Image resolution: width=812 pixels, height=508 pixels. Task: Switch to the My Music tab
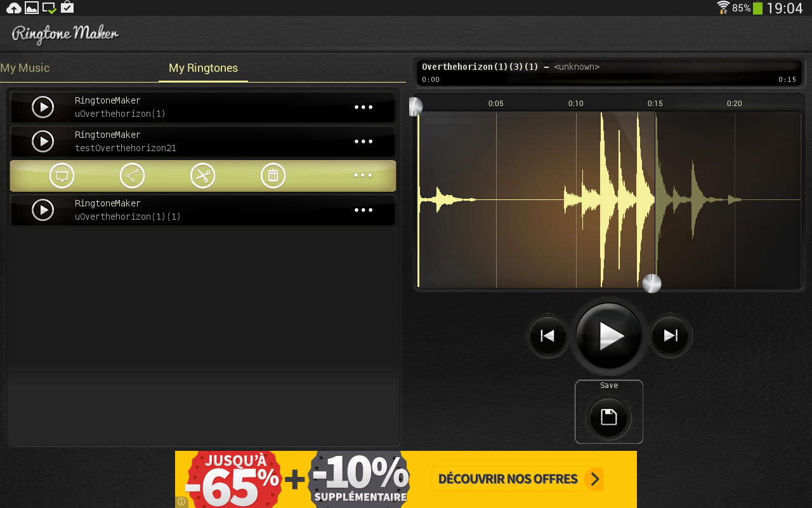25,67
